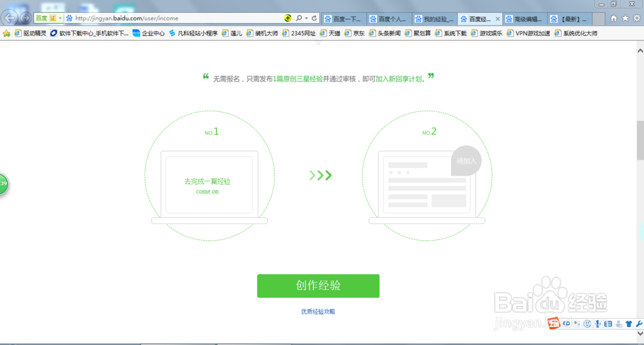Switch to the 我的经验 tab
Screen dimensions: 644x345
pyautogui.click(x=434, y=19)
